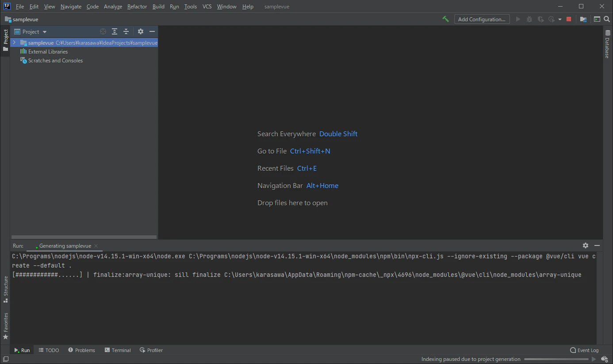Open the Project view dropdown arrow

[45, 32]
